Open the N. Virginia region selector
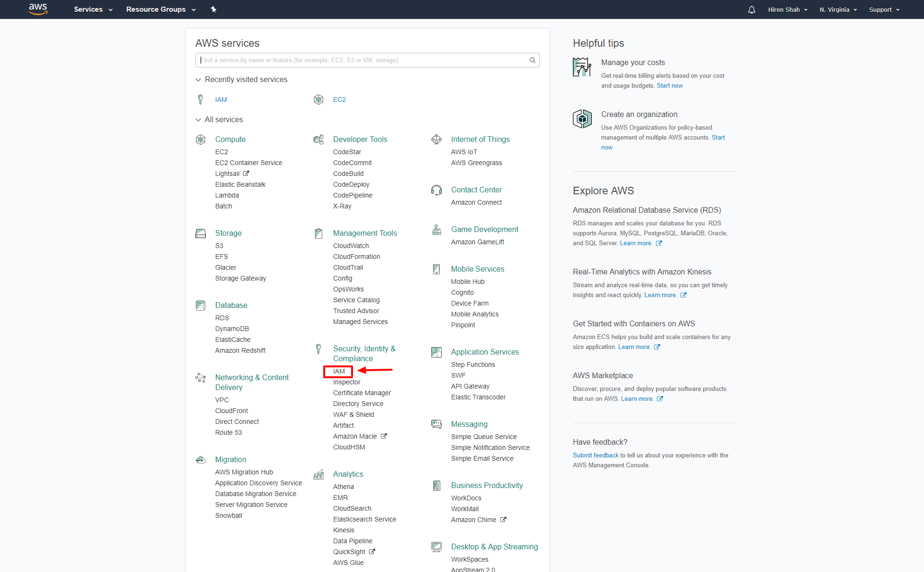 (838, 9)
